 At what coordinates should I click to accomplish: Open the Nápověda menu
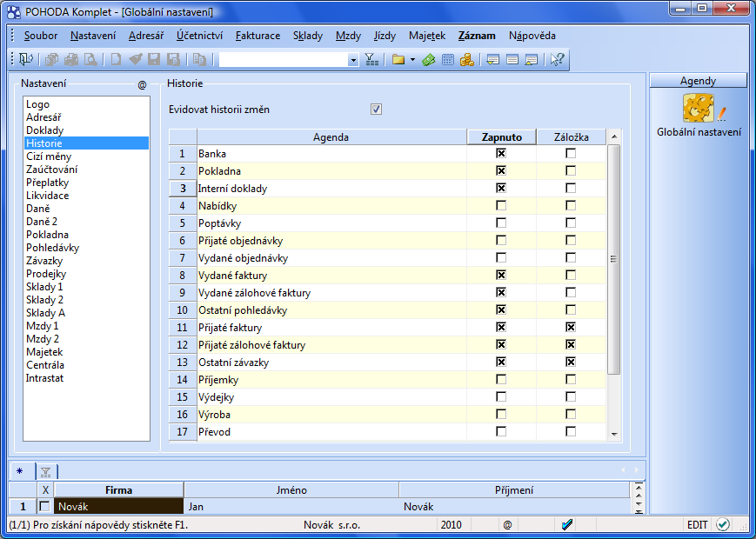532,36
